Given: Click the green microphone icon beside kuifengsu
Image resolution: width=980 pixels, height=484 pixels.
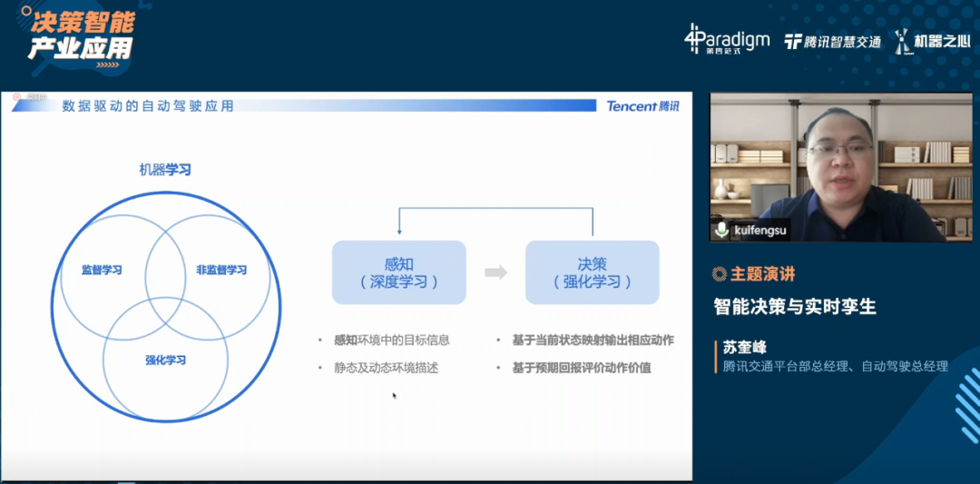Looking at the screenshot, I should pyautogui.click(x=722, y=230).
